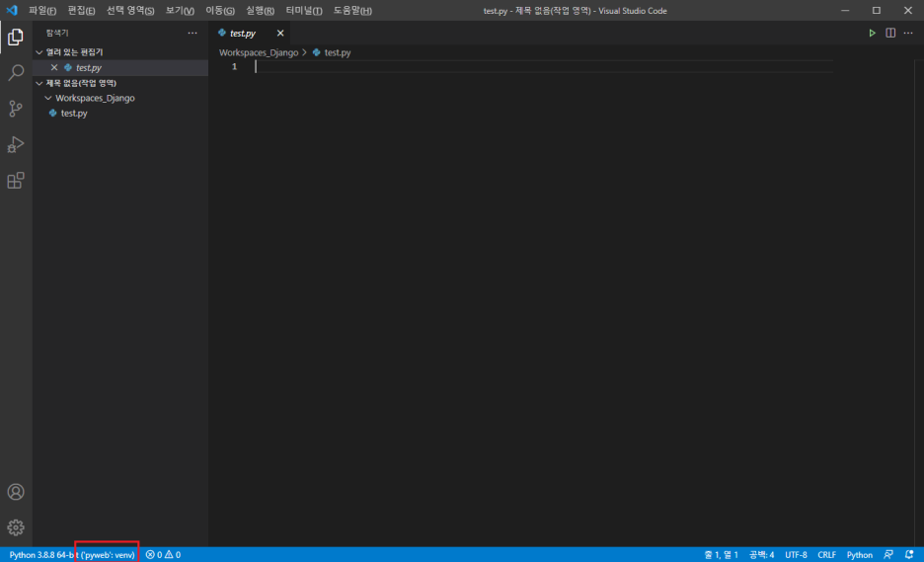This screenshot has width=924, height=562.
Task: Click Python 3.8.8 64-bit interpreter selector
Action: 72,555
